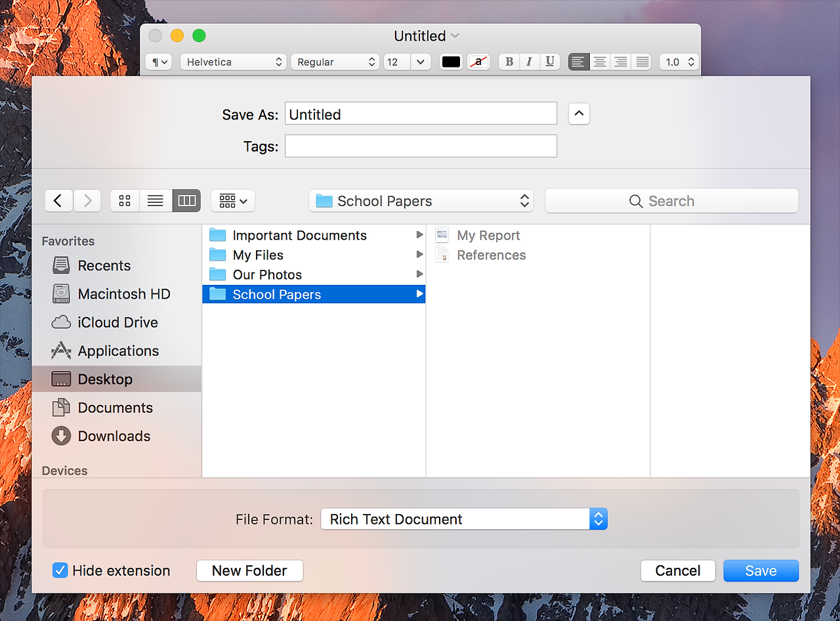Apply italic formatting
This screenshot has width=840, height=621.
[x=530, y=62]
